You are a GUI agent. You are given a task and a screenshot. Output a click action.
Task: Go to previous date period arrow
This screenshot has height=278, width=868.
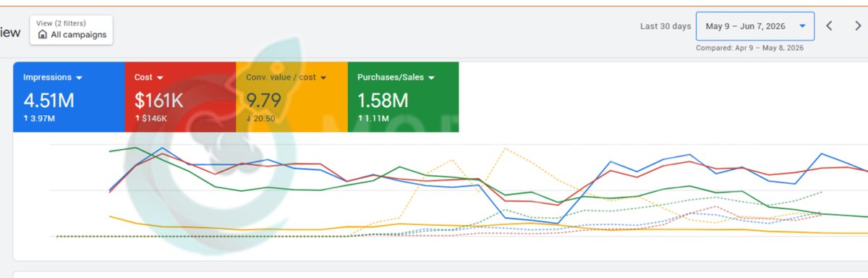tap(830, 26)
